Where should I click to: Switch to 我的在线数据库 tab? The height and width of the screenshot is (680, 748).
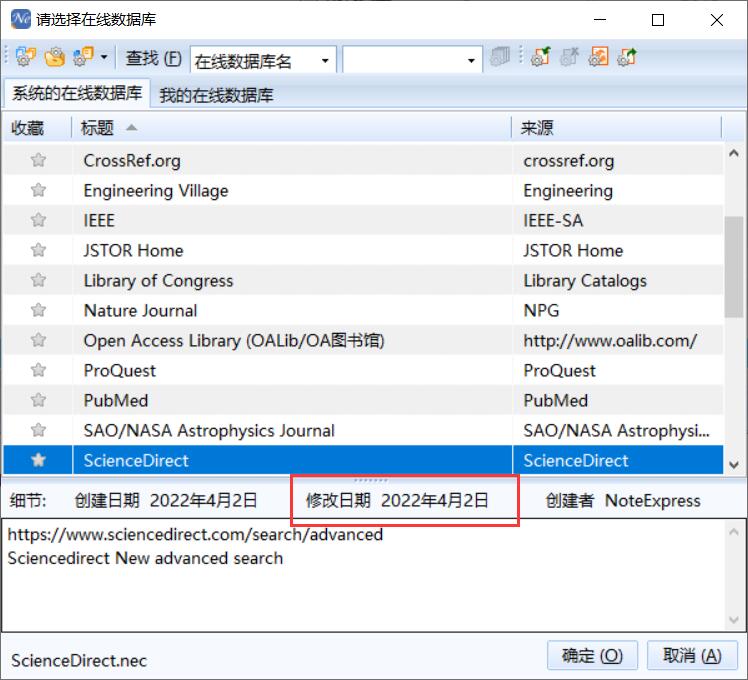pos(216,95)
